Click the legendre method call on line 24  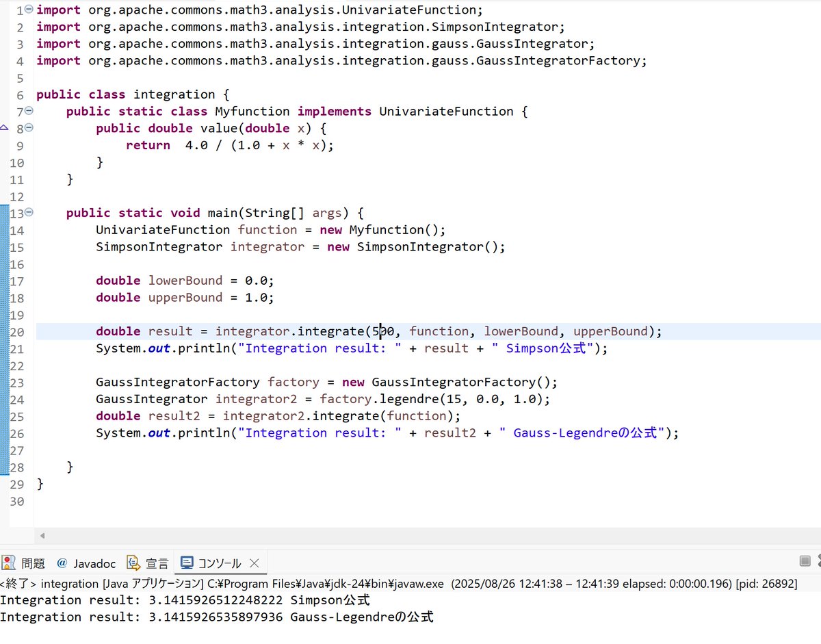coord(409,399)
